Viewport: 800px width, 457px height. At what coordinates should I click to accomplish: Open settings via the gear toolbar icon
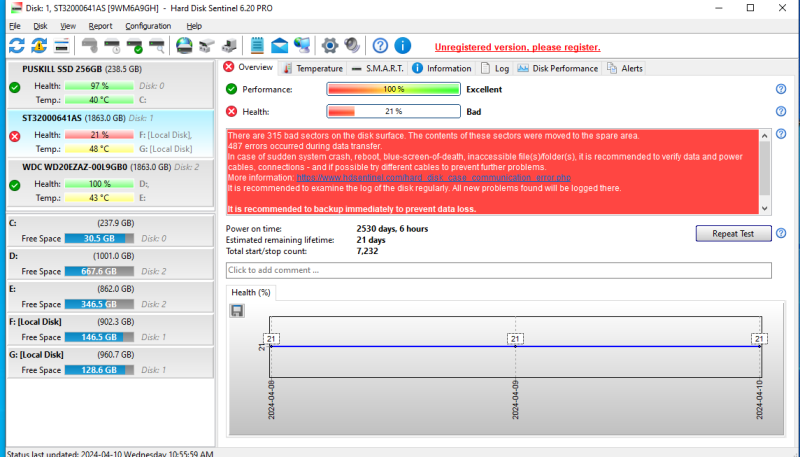click(330, 46)
